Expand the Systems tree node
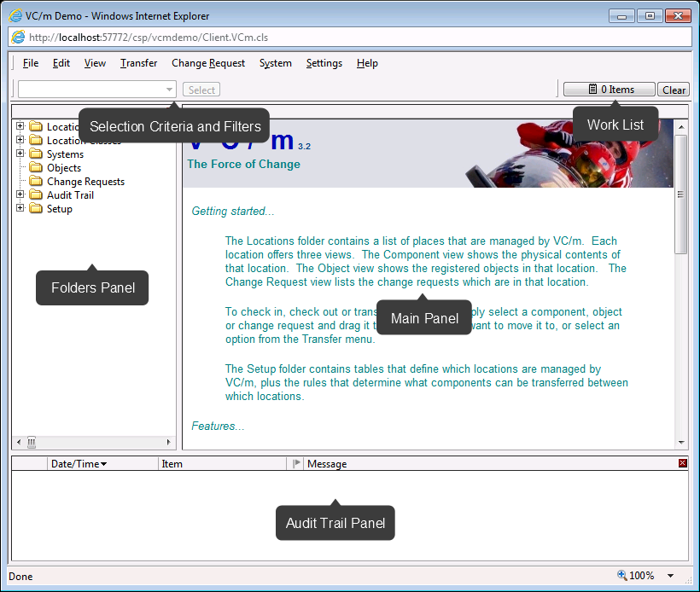 tap(20, 154)
